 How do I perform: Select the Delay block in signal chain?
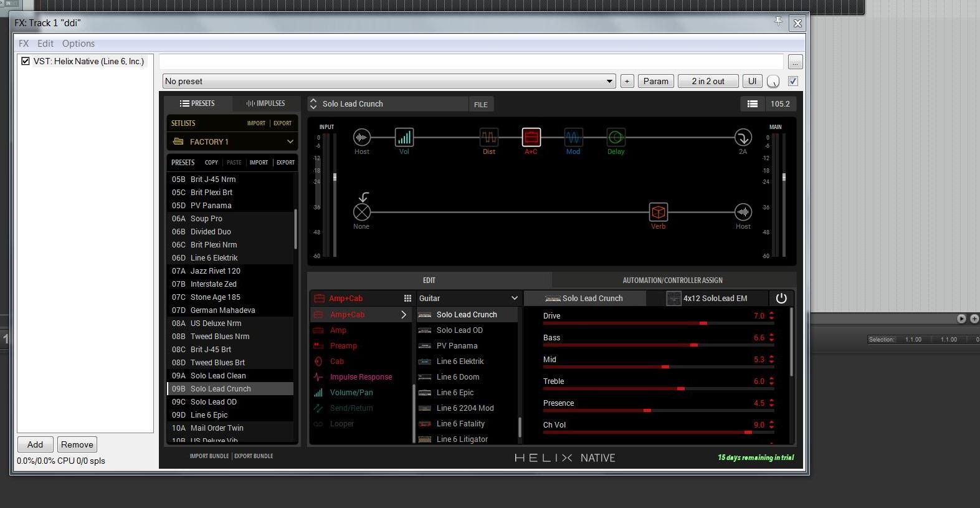coord(616,137)
